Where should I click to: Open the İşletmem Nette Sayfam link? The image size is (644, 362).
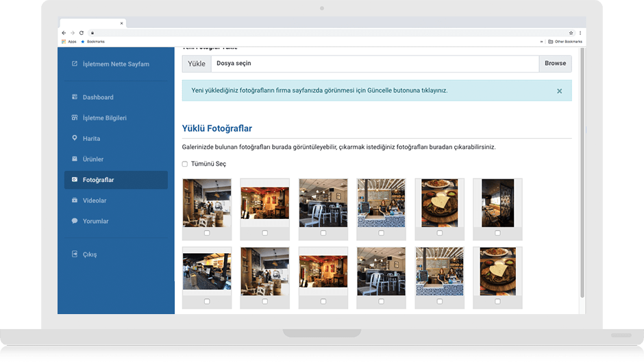(x=116, y=64)
